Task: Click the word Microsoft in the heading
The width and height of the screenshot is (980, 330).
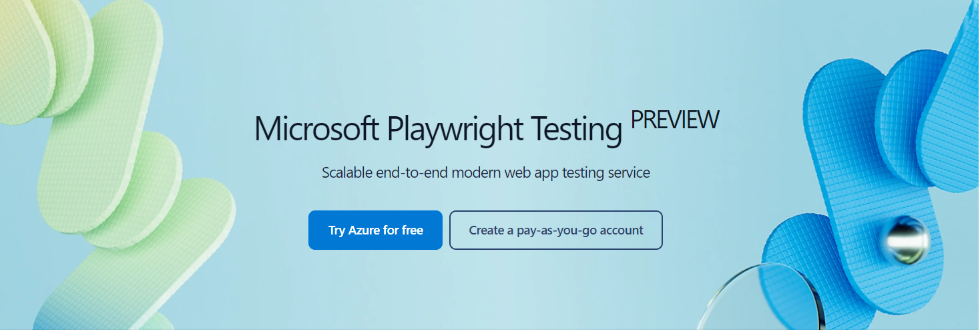Action: tap(316, 129)
